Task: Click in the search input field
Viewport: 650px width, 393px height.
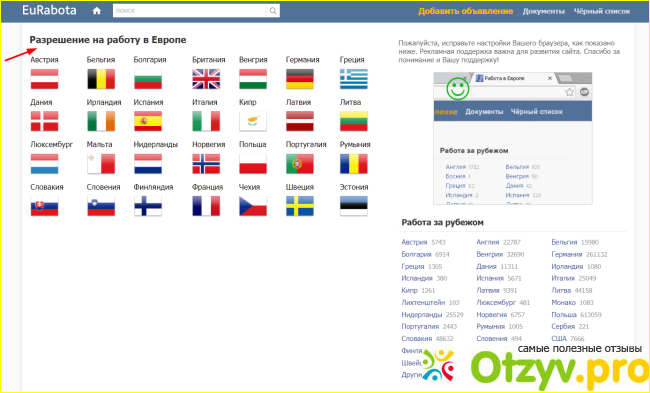Action: tap(189, 11)
